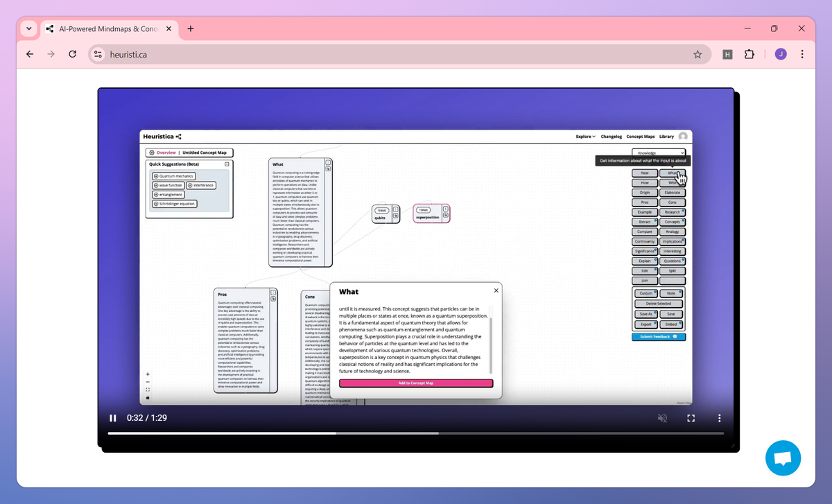Open the browser extensions puzzle icon
Image resolution: width=832 pixels, height=504 pixels.
[749, 54]
